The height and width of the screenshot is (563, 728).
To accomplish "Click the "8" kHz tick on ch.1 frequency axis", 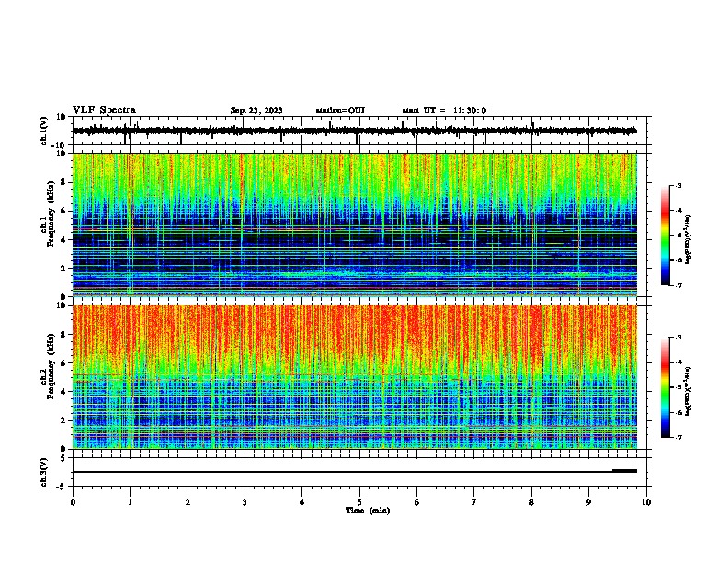I will click(x=63, y=182).
